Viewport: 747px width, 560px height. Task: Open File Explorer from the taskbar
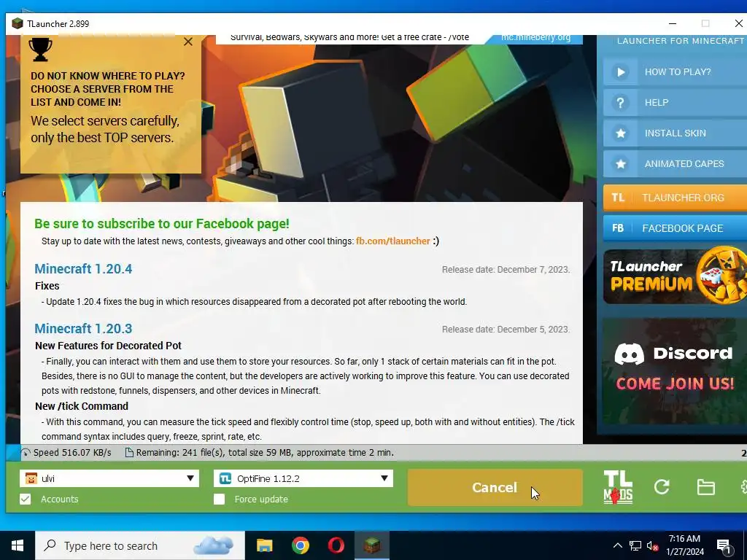click(264, 545)
